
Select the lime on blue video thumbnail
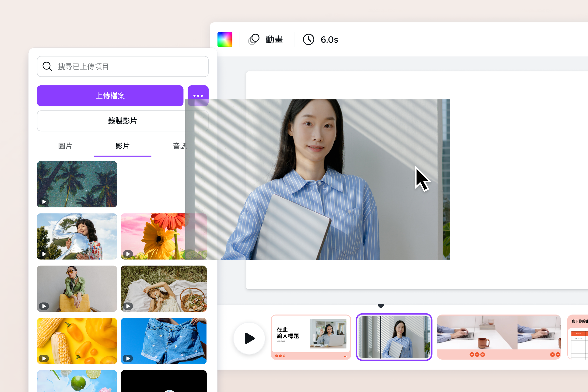click(x=77, y=381)
